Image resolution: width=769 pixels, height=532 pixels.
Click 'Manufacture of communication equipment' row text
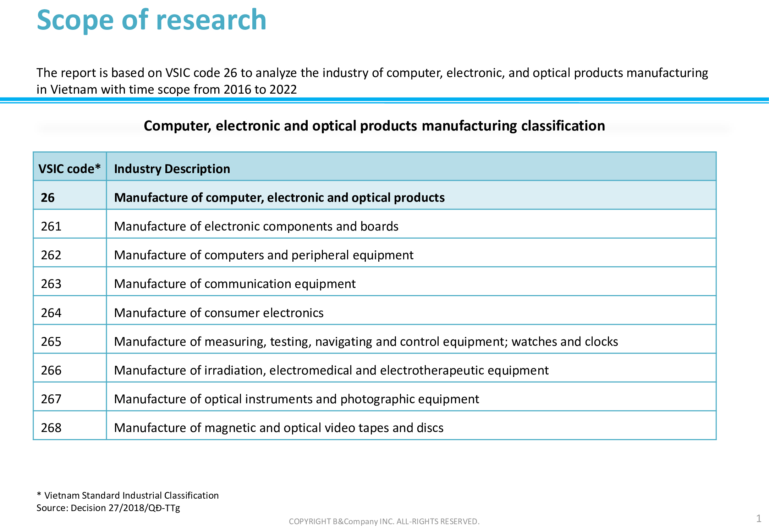pos(235,284)
